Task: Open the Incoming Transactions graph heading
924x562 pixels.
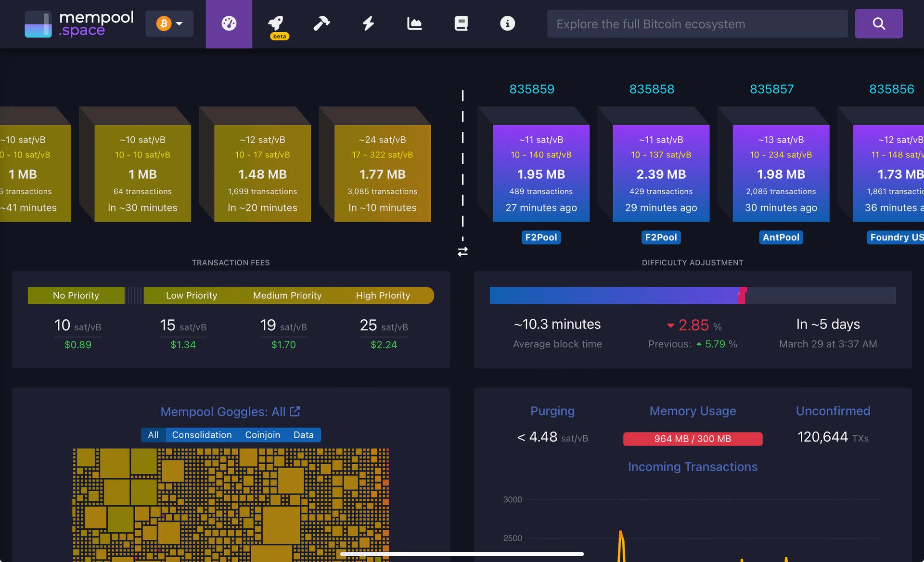Action: pos(693,467)
